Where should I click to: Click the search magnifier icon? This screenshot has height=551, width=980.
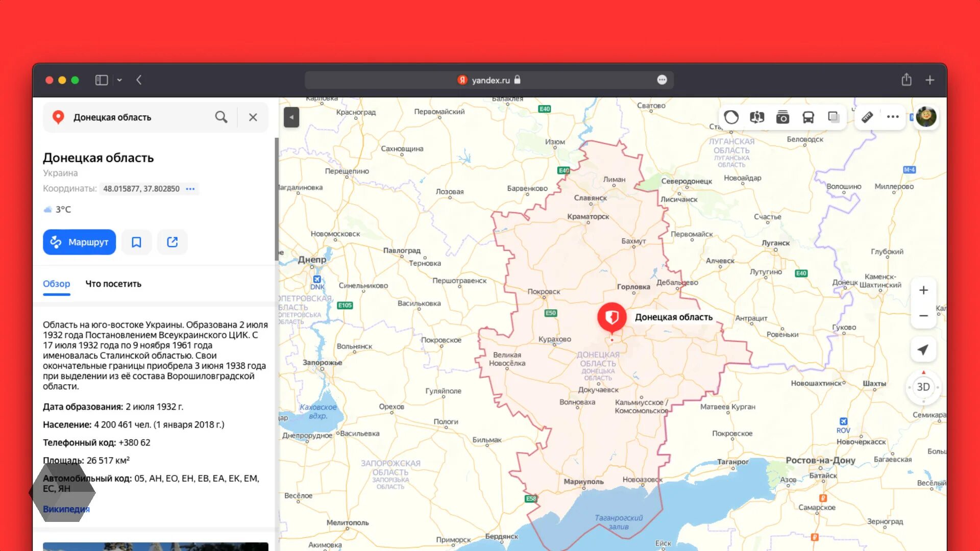221,117
